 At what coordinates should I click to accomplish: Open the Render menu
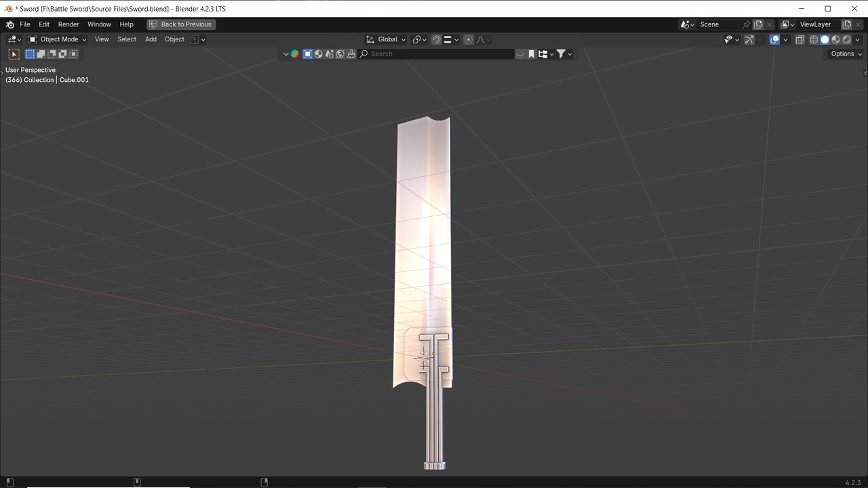[x=68, y=24]
